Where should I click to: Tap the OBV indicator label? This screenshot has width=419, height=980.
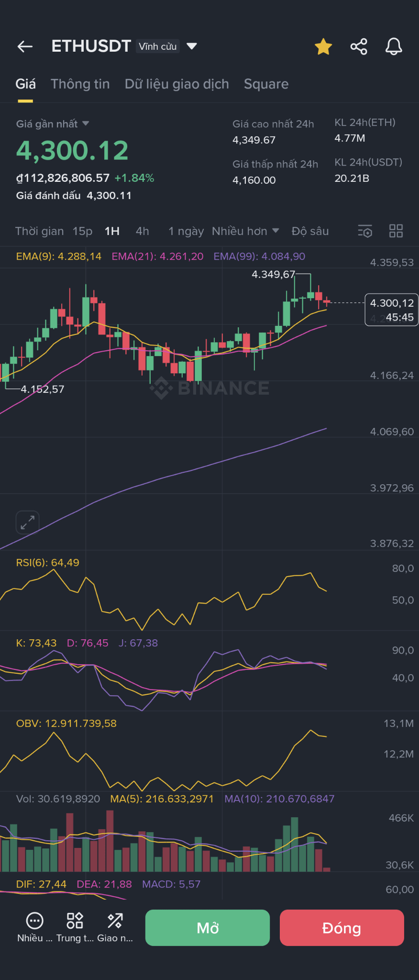(66, 724)
